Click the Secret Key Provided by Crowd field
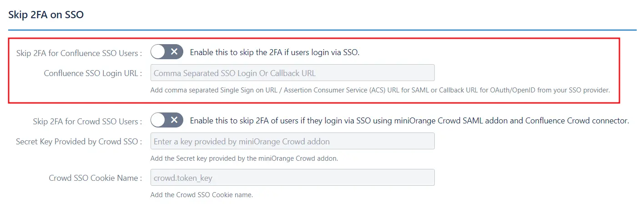Image resolution: width=644 pixels, height=204 pixels. [292, 141]
